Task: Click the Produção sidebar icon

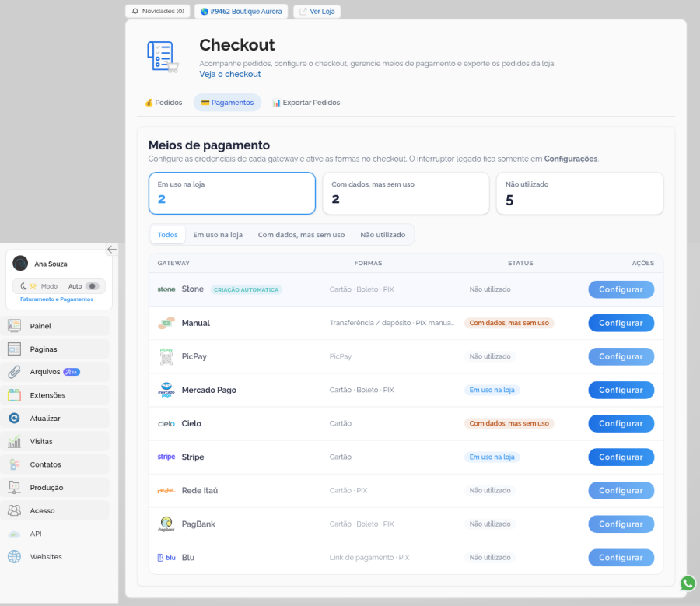Action: coord(14,488)
